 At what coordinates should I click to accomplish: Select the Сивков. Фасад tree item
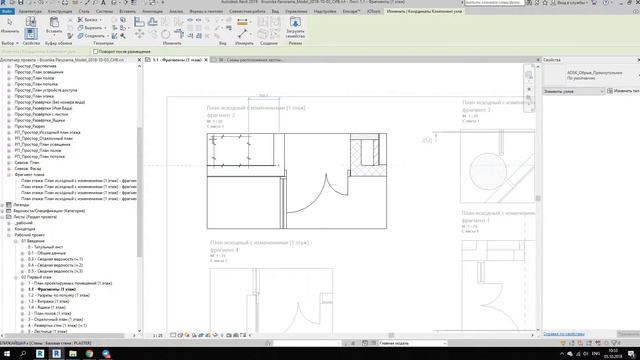point(28,169)
